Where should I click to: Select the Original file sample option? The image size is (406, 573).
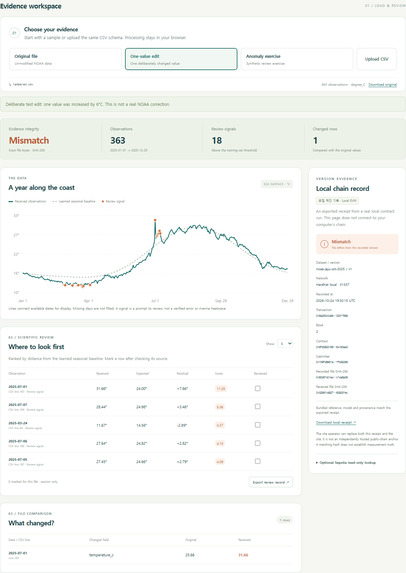coord(65,59)
